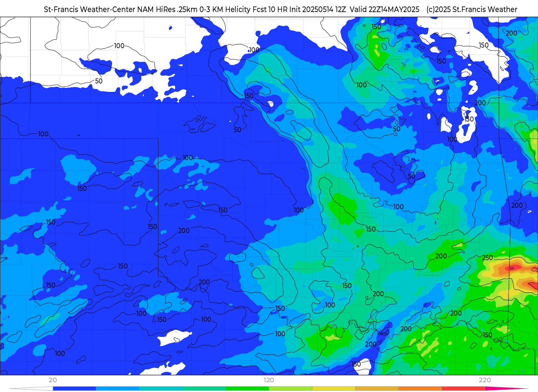Click 'NAM HiRes .25km' in the title

pyautogui.click(x=167, y=10)
